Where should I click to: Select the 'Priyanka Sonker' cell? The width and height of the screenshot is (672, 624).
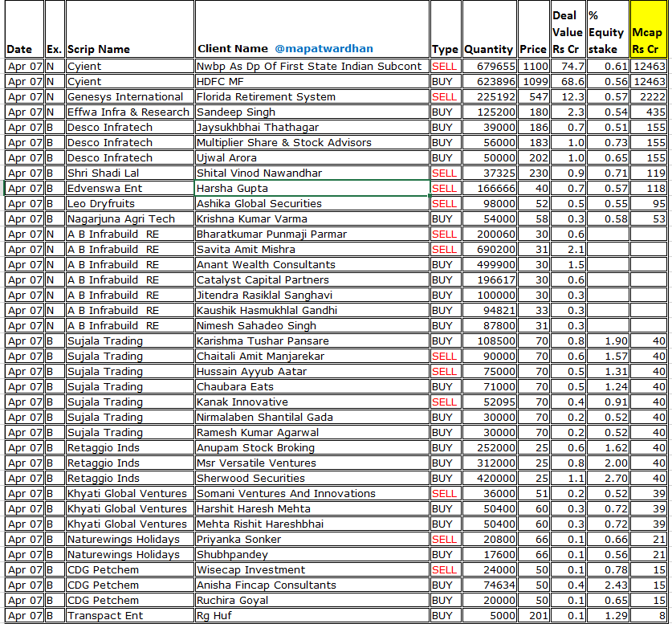312,540
